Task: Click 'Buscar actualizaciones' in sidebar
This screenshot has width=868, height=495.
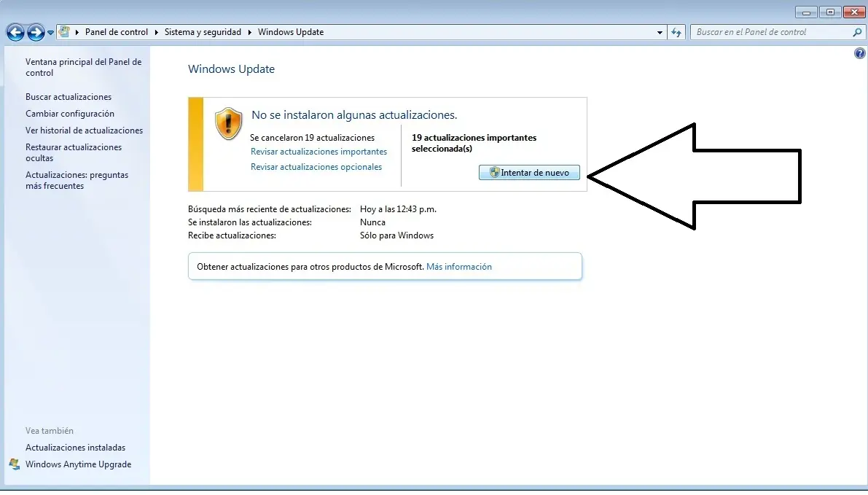Action: click(x=69, y=97)
